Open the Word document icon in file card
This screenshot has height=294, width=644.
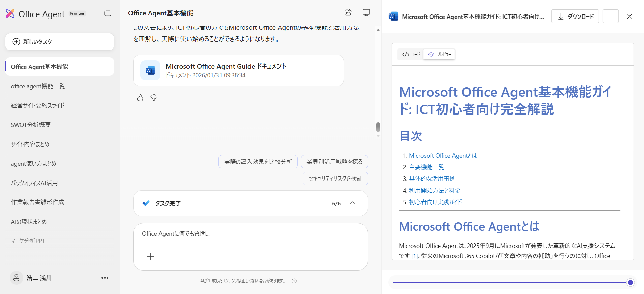150,70
